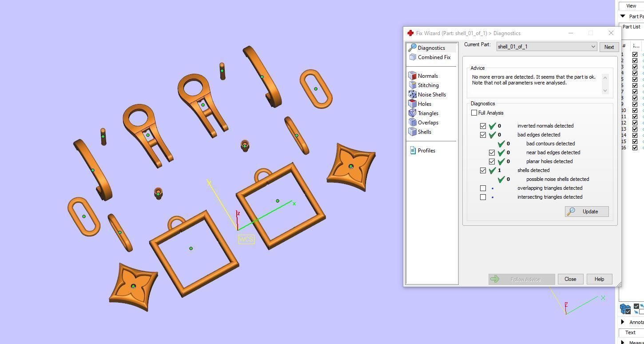
Task: Uncheck the planar holes detected checkbox
Action: pos(492,162)
